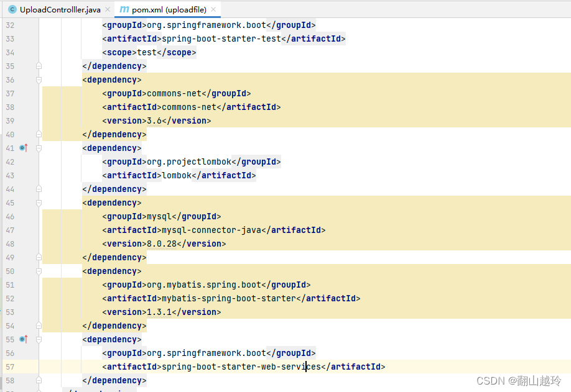Viewport: 571px width, 392px height.
Task: Collapse the lombok dependency code fold
Action: tap(39, 148)
